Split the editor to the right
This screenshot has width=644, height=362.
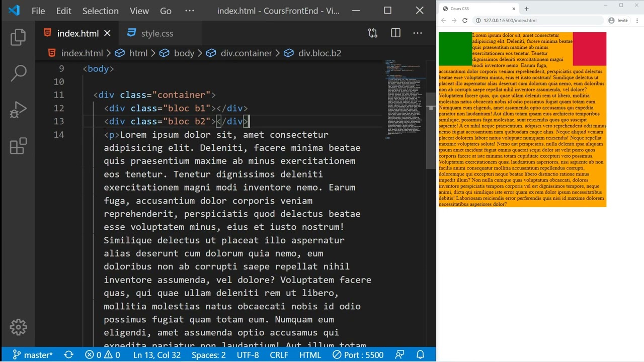coord(396,33)
